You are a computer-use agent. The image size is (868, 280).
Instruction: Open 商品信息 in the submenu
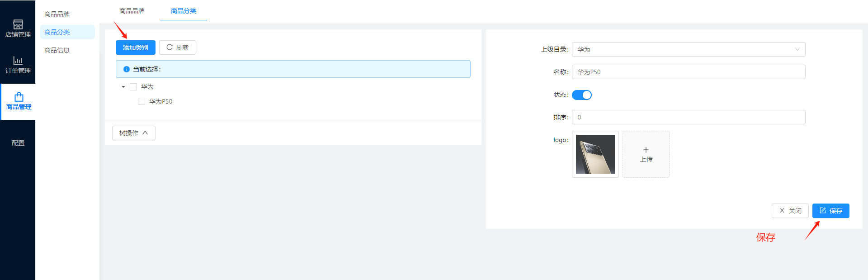pos(57,50)
